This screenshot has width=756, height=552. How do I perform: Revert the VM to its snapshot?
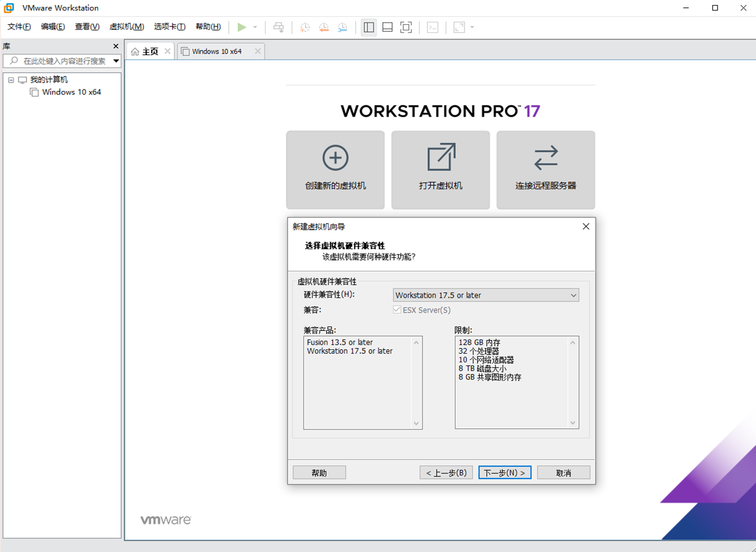coord(323,27)
